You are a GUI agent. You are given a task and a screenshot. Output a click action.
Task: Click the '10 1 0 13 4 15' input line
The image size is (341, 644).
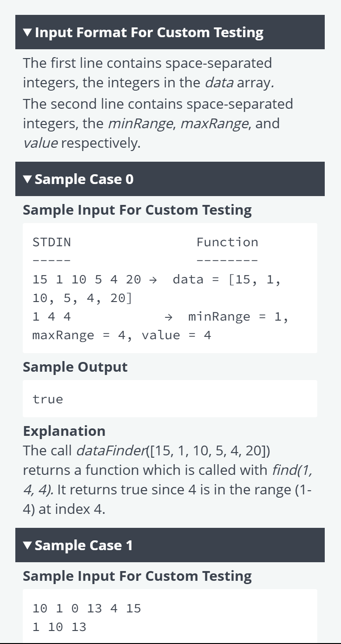pyautogui.click(x=87, y=608)
